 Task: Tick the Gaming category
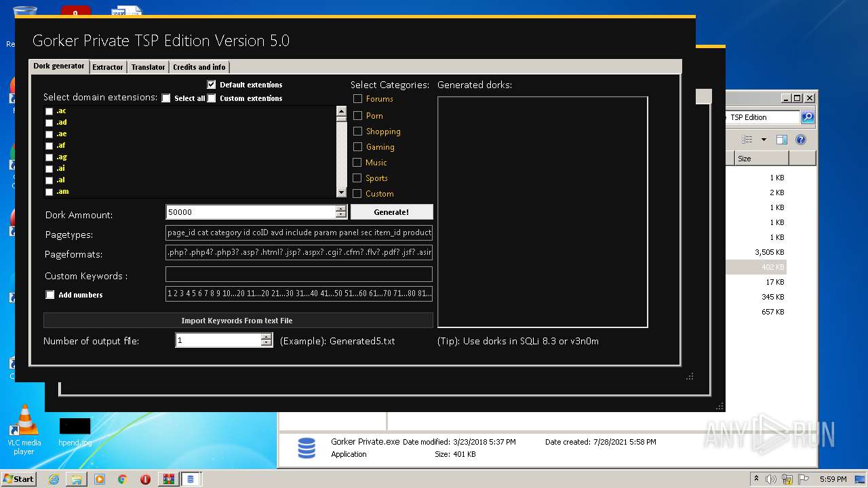[x=357, y=147]
